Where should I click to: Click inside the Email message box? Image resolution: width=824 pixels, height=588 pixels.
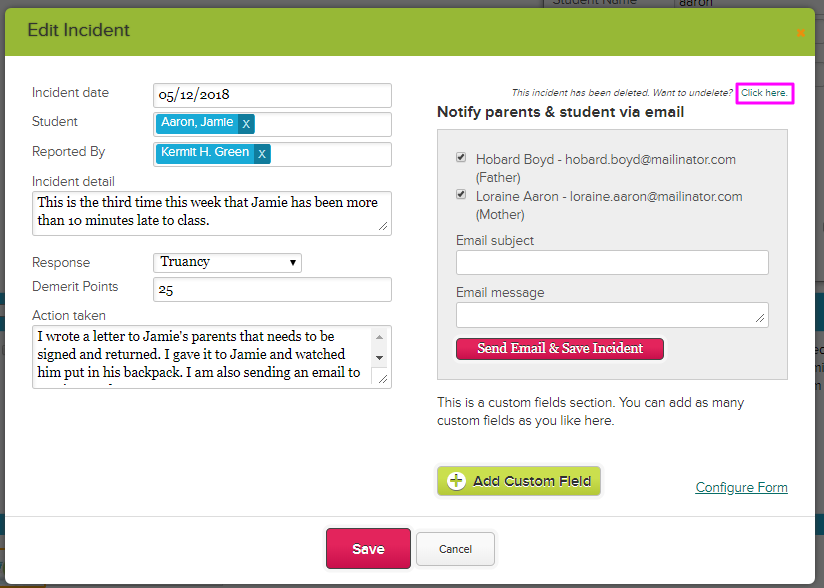pyautogui.click(x=612, y=315)
